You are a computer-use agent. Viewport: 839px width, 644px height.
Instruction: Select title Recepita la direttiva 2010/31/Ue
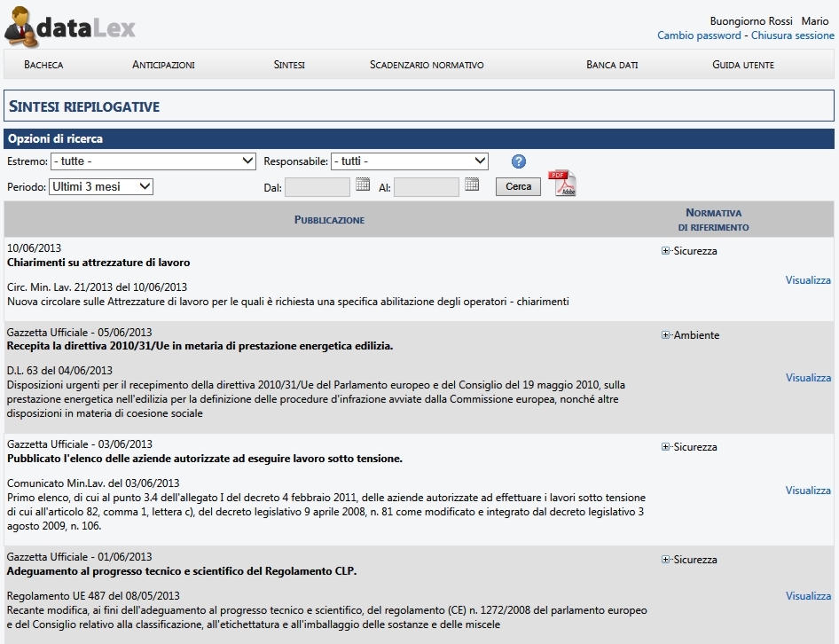pos(200,346)
